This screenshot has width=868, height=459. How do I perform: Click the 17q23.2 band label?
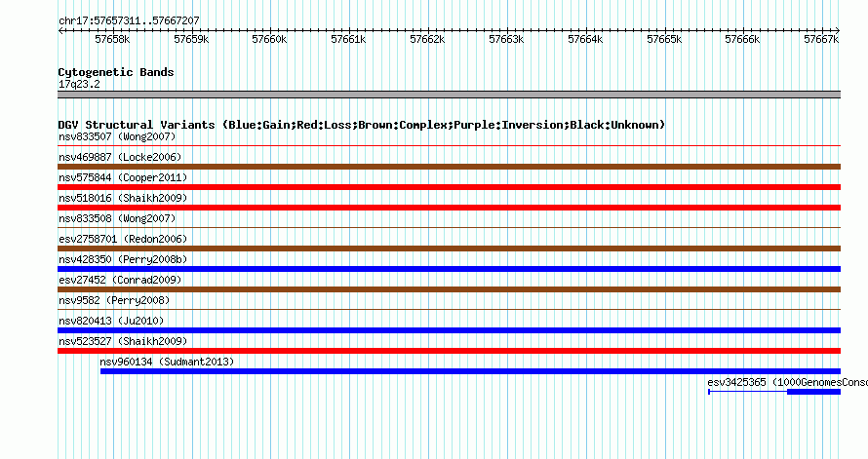coord(79,84)
